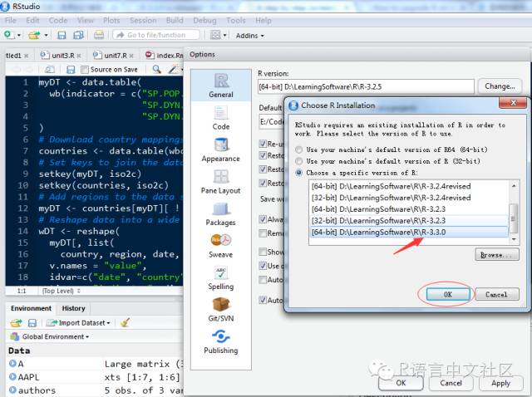The width and height of the screenshot is (532, 397).
Task: Click Apply in the Options dialog
Action: [500, 383]
